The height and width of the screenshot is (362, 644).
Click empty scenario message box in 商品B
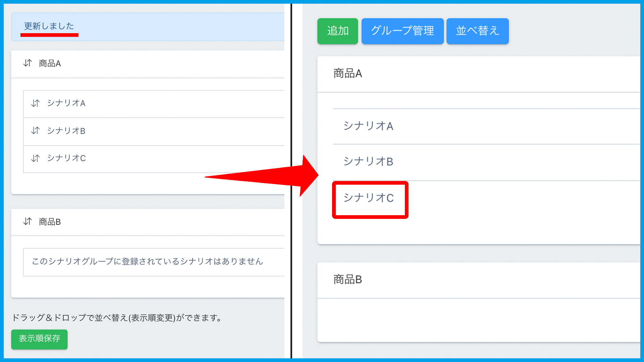148,262
